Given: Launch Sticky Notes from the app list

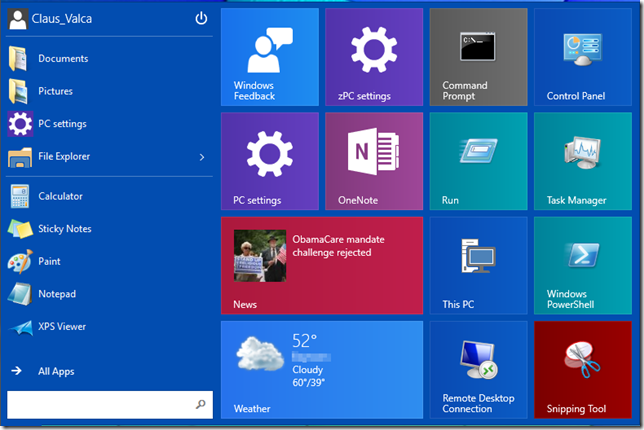Looking at the screenshot, I should point(110,228).
